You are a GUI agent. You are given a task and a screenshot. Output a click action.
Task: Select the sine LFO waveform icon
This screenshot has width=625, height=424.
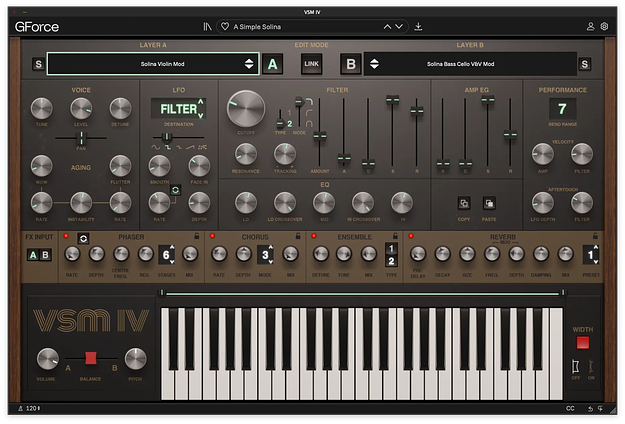pyautogui.click(x=155, y=147)
